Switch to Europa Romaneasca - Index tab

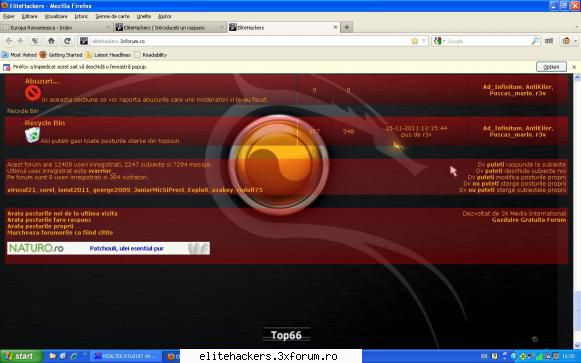coord(56,27)
